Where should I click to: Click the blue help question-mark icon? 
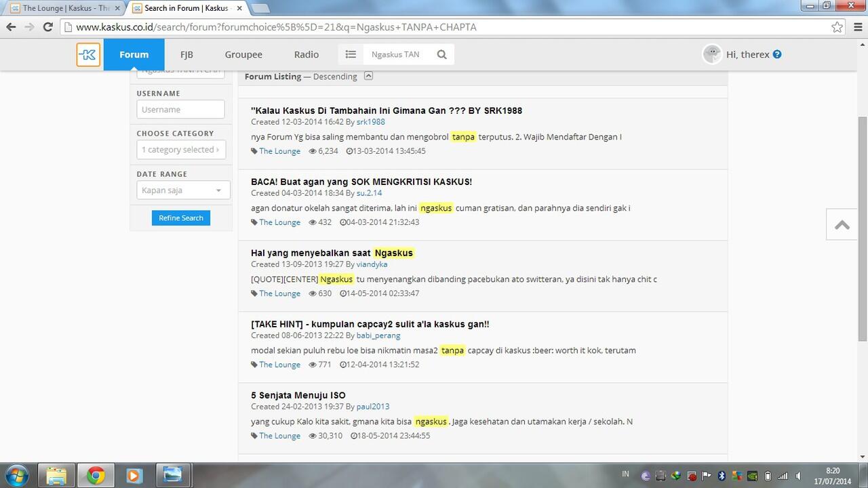777,54
